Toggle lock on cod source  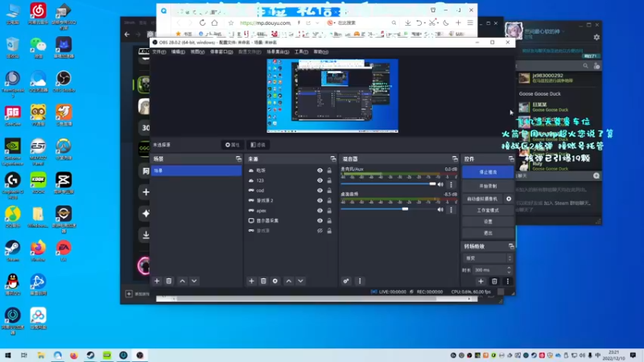(x=329, y=191)
